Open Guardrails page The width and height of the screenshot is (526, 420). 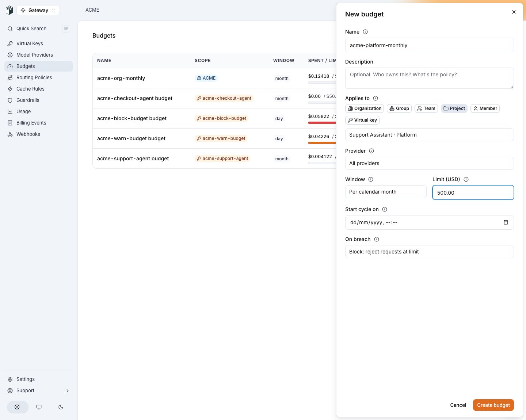[x=39, y=100]
